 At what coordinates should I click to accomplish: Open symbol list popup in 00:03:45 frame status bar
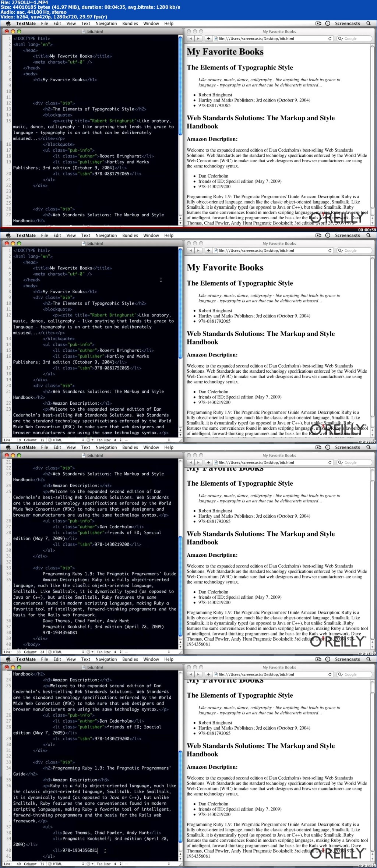tap(147, 864)
